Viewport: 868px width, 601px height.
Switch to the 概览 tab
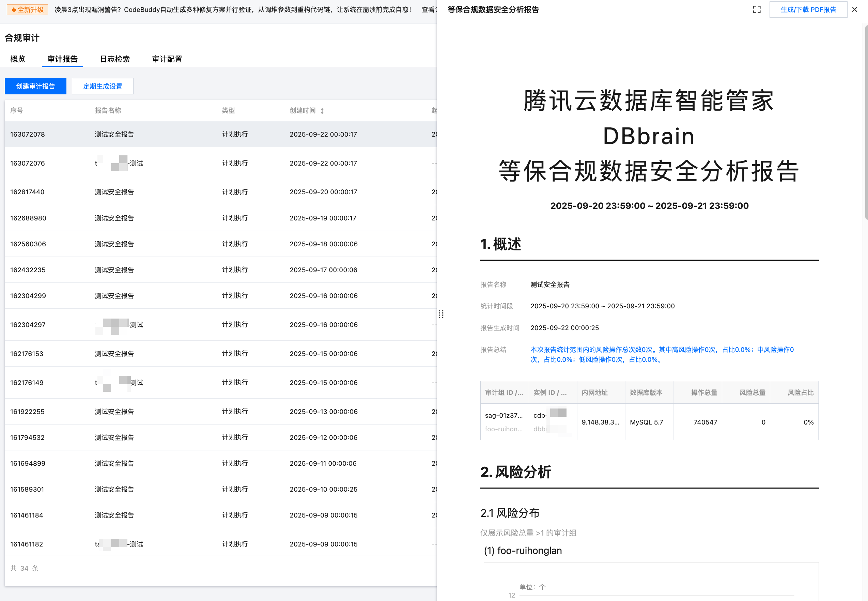(18, 59)
